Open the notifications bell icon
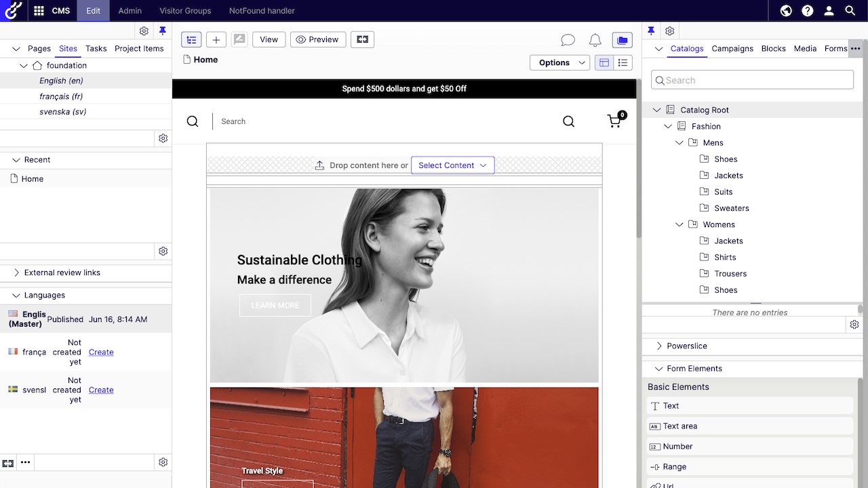This screenshot has height=488, width=868. pyautogui.click(x=595, y=41)
